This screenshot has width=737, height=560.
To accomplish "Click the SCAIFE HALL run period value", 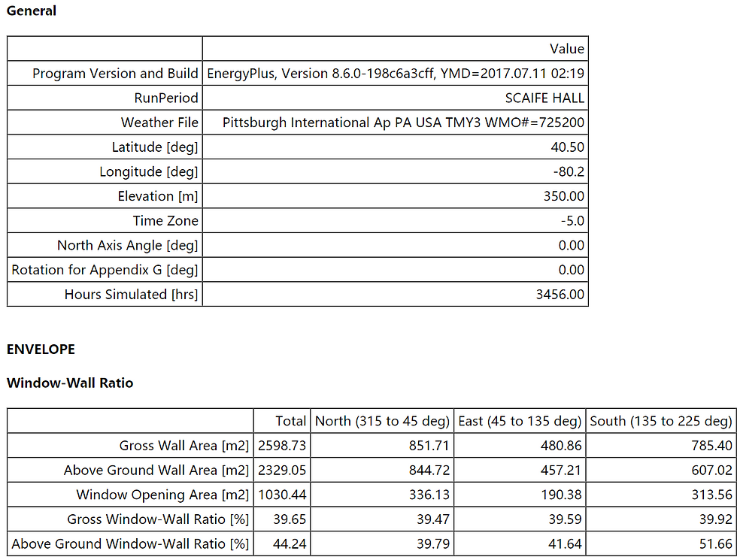I will [544, 98].
